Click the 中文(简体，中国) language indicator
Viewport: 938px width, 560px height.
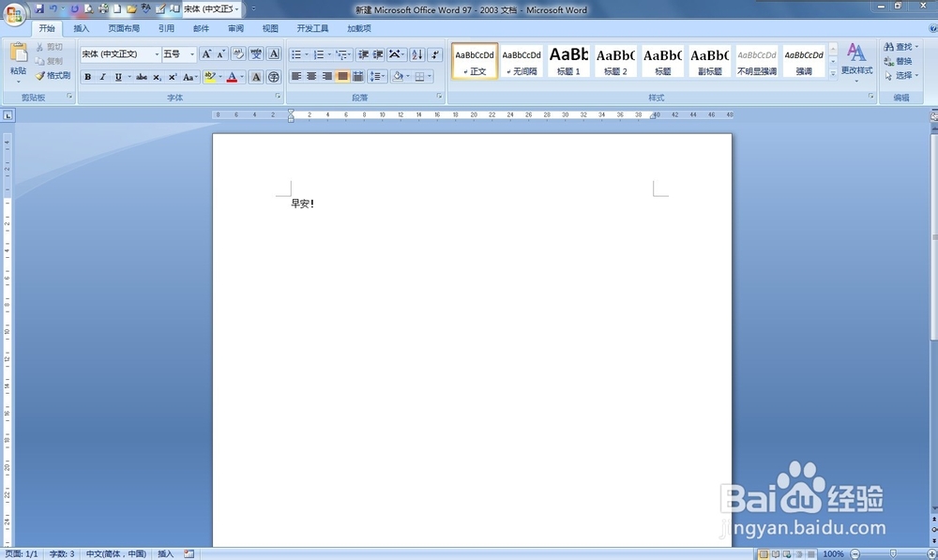coord(116,554)
